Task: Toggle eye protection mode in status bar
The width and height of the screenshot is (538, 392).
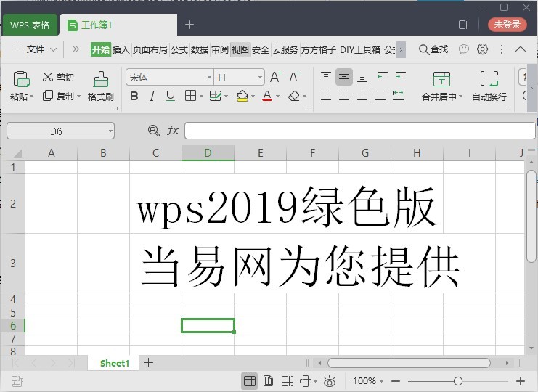Action: point(330,381)
